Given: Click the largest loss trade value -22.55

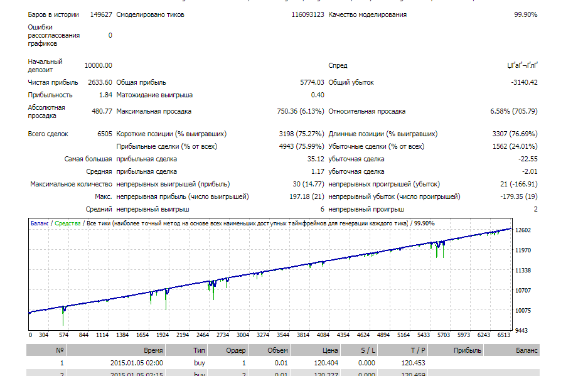Looking at the screenshot, I should (528, 159).
